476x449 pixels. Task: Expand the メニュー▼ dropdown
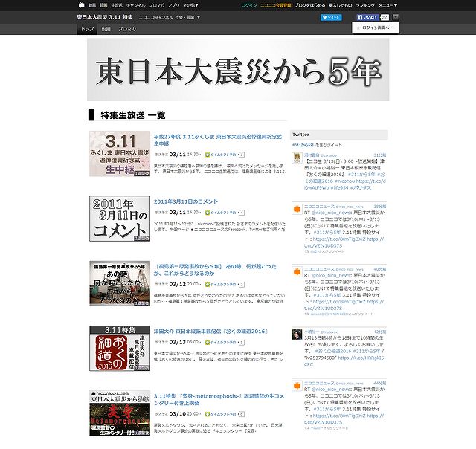[387, 5]
